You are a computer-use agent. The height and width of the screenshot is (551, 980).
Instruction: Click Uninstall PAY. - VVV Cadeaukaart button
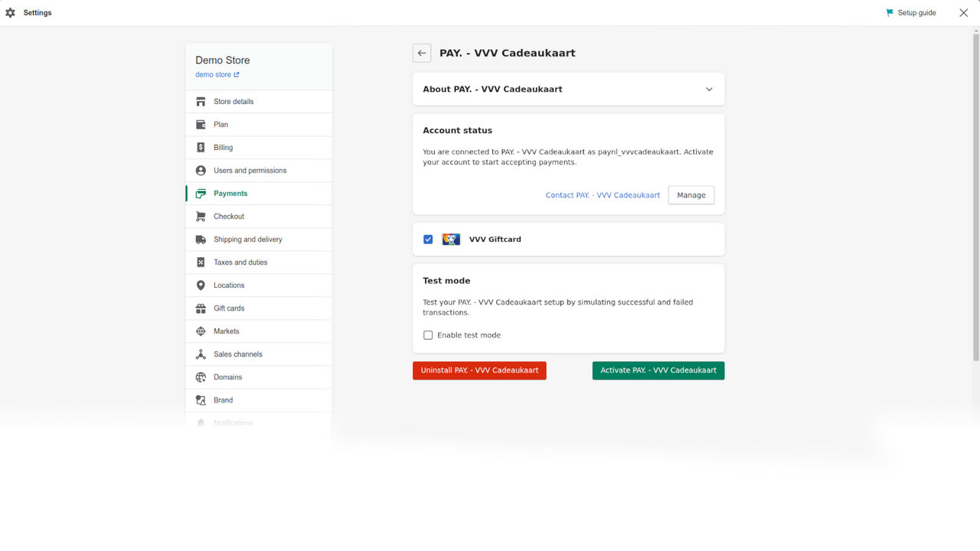[x=479, y=370]
